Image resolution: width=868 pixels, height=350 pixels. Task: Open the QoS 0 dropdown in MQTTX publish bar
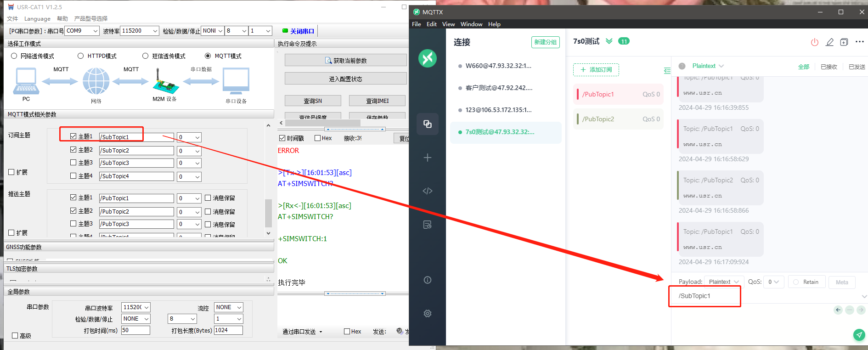pos(774,282)
